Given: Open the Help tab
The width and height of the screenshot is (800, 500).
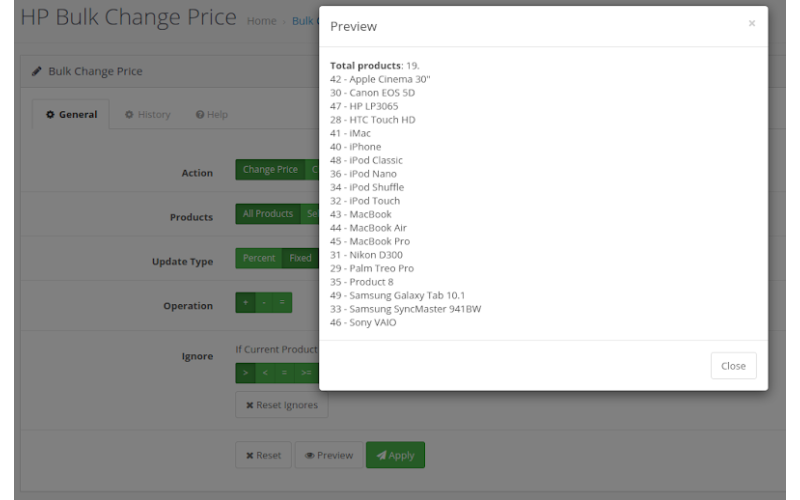Looking at the screenshot, I should click(x=212, y=114).
